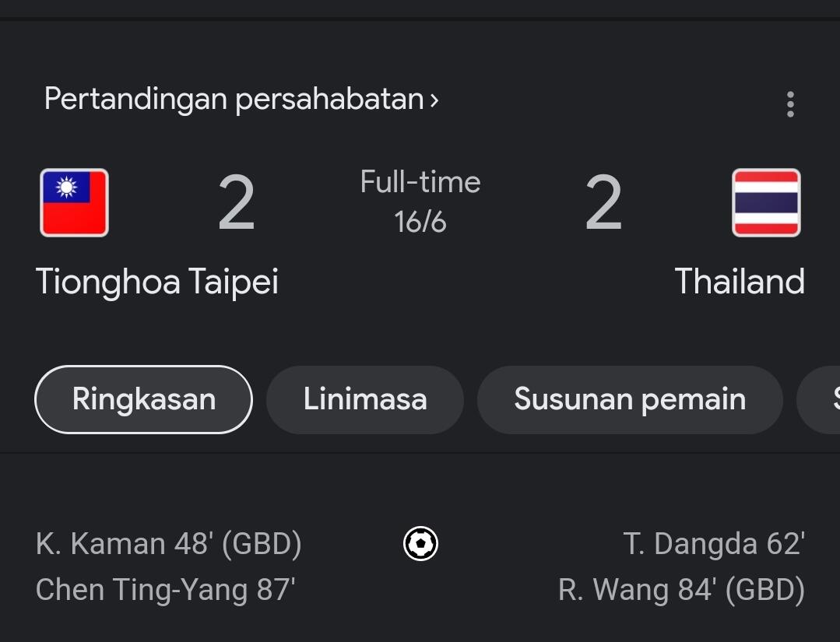The height and width of the screenshot is (642, 840).
Task: Open the Pertandingan persahabatan competition link
Action: [234, 100]
